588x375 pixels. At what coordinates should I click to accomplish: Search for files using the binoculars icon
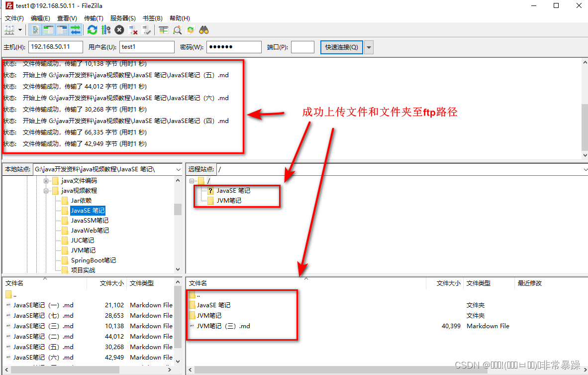click(x=203, y=29)
